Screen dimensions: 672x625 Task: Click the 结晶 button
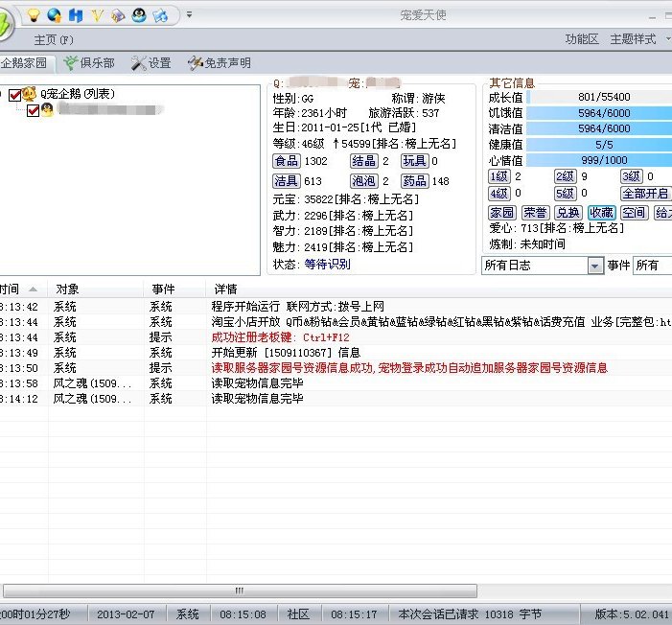[x=364, y=161]
